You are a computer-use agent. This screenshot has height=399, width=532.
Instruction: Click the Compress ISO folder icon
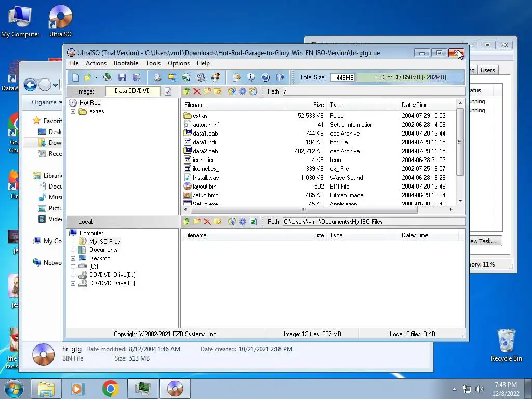pyautogui.click(x=172, y=77)
